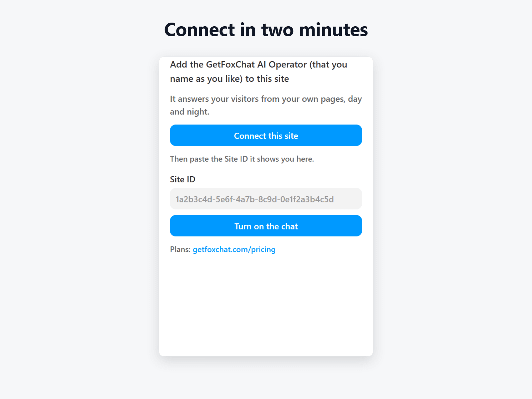Image resolution: width=532 pixels, height=399 pixels.
Task: Click the "Plans:" label before the link
Action: point(180,249)
